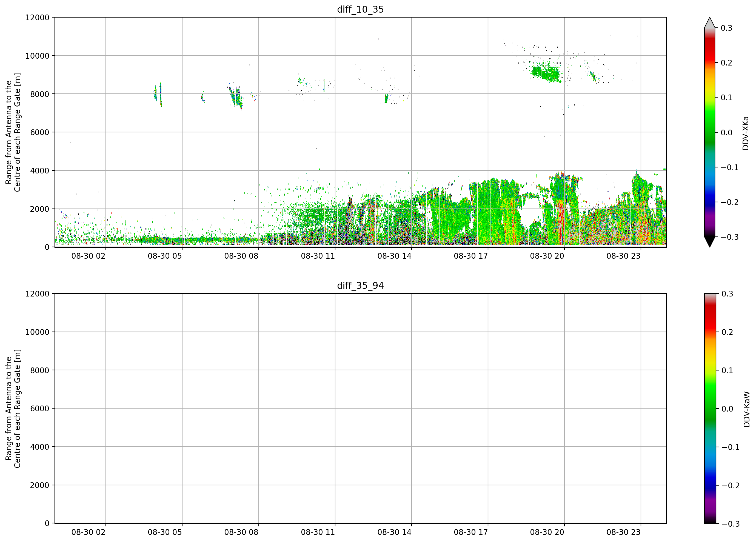Click the 0.0 tick on DDV-KaW colorbar
Image resolution: width=756 pixels, height=542 pixels.
(727, 409)
